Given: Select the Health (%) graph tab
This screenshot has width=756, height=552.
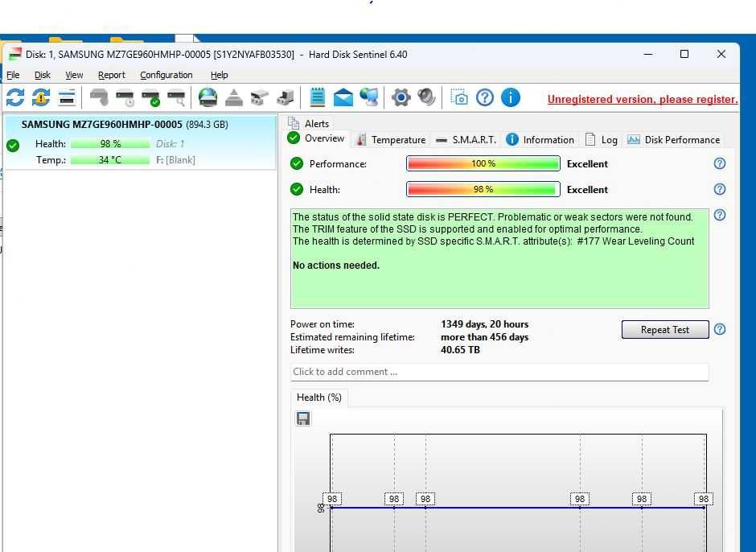Looking at the screenshot, I should [319, 398].
